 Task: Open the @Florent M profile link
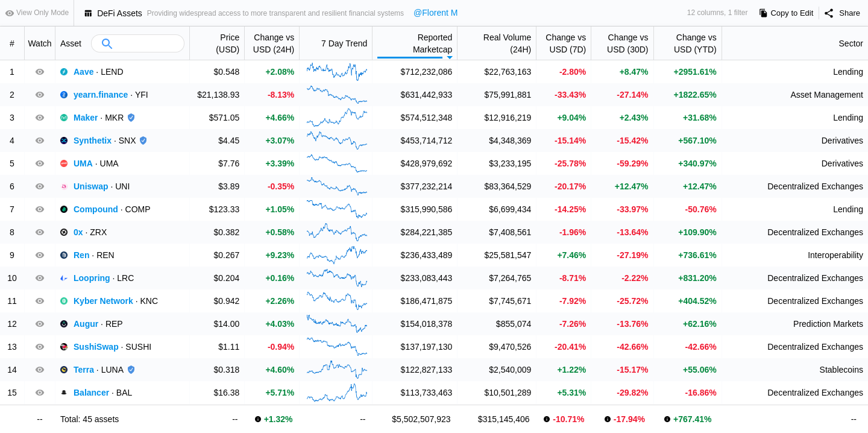[435, 13]
